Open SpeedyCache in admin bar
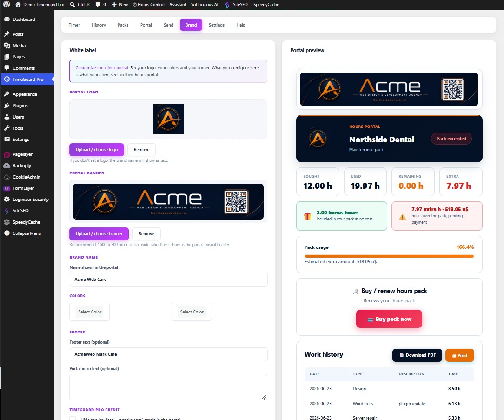504x420 pixels. (266, 5)
